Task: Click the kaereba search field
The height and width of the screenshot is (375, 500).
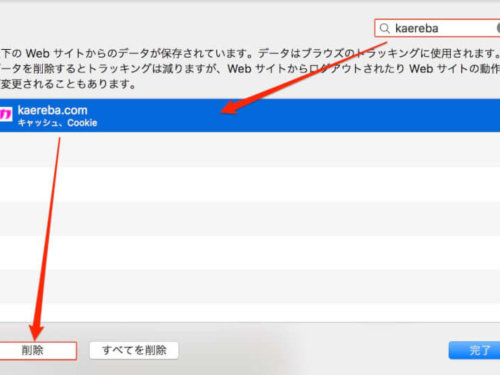Action: click(437, 28)
